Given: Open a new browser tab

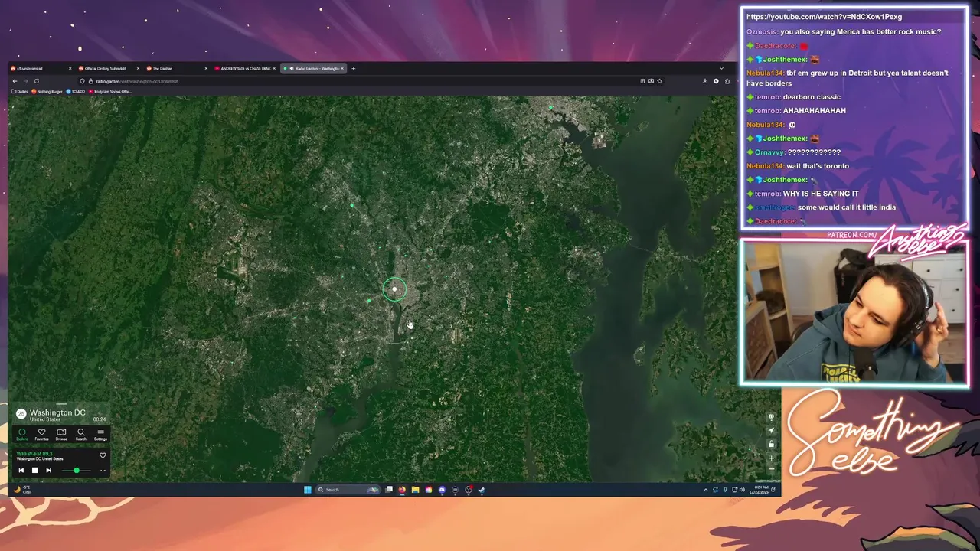Looking at the screenshot, I should point(353,68).
